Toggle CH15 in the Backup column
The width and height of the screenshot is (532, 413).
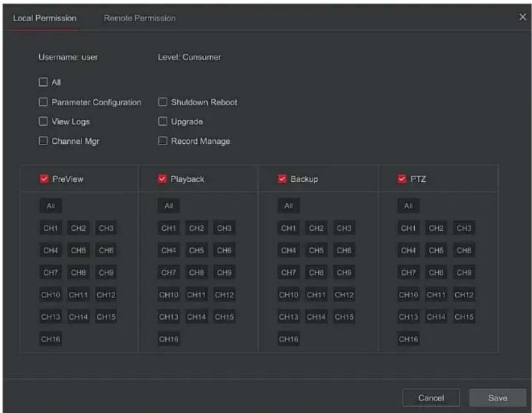(x=344, y=317)
